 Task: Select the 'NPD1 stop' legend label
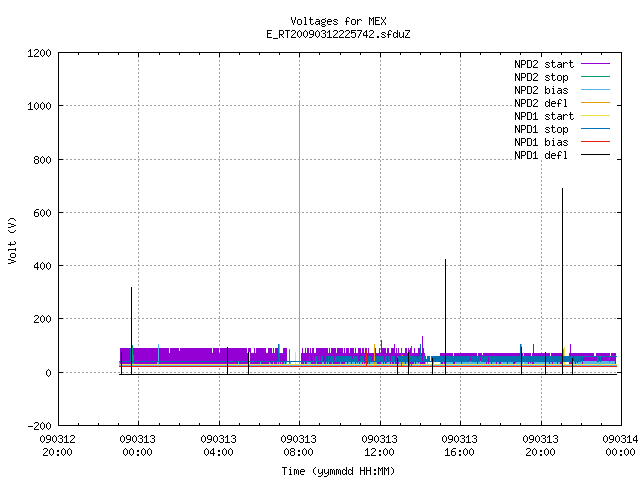click(541, 129)
